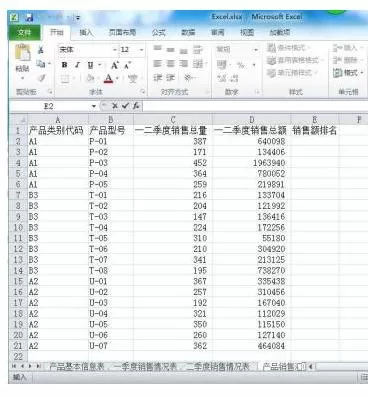Center text horizontally

tap(170, 64)
